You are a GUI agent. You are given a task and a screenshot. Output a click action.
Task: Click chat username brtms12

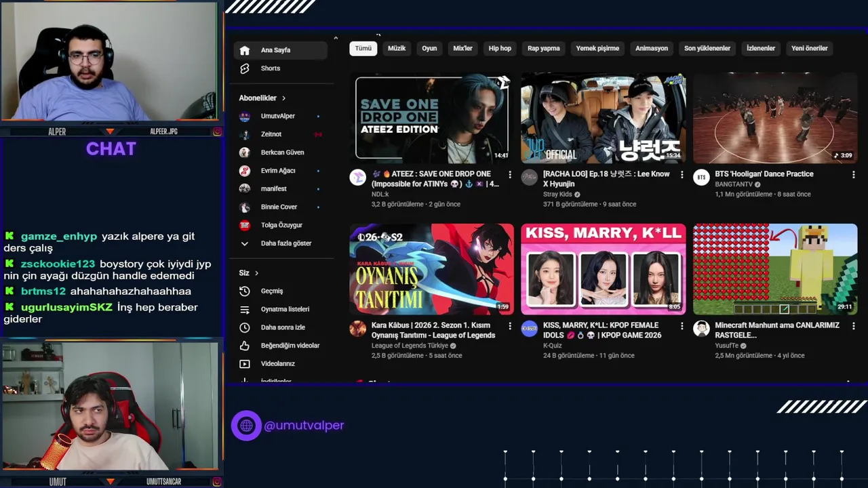[43, 291]
